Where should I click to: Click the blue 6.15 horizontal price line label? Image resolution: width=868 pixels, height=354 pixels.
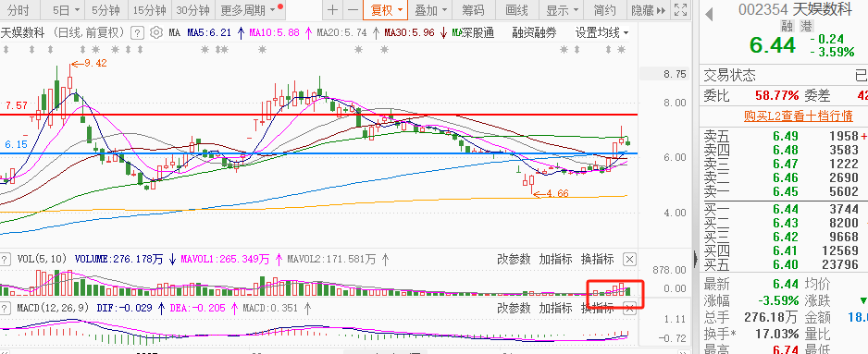click(17, 144)
